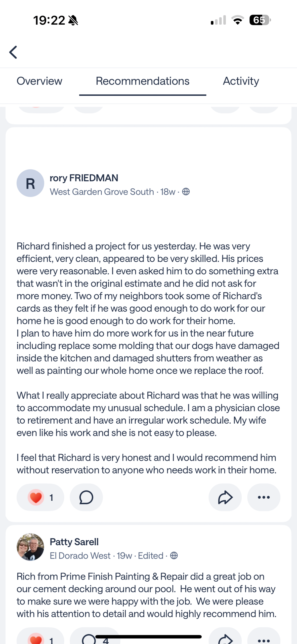Tap the Patty Sarell name link
Screen dimensions: 297x644
coord(74,542)
